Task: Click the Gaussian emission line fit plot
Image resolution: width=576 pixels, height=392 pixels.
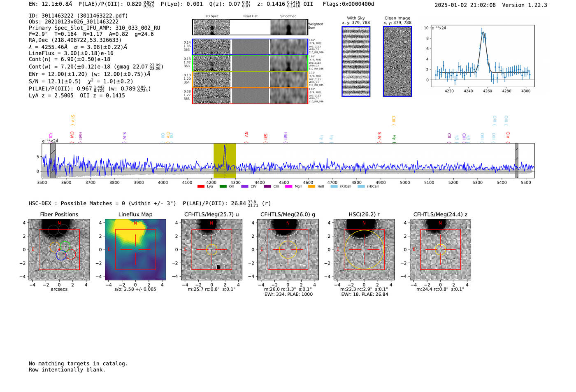Action: pyautogui.click(x=483, y=56)
